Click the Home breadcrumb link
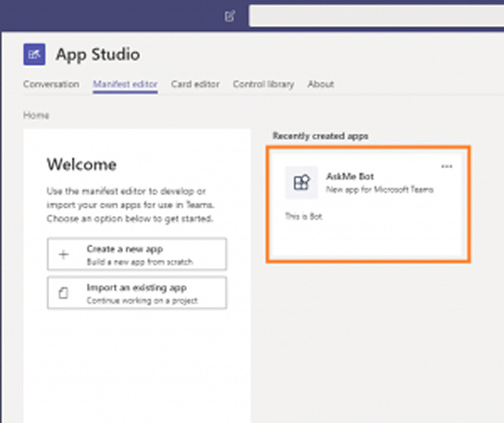Viewport: 504px width, 423px height. click(x=37, y=115)
